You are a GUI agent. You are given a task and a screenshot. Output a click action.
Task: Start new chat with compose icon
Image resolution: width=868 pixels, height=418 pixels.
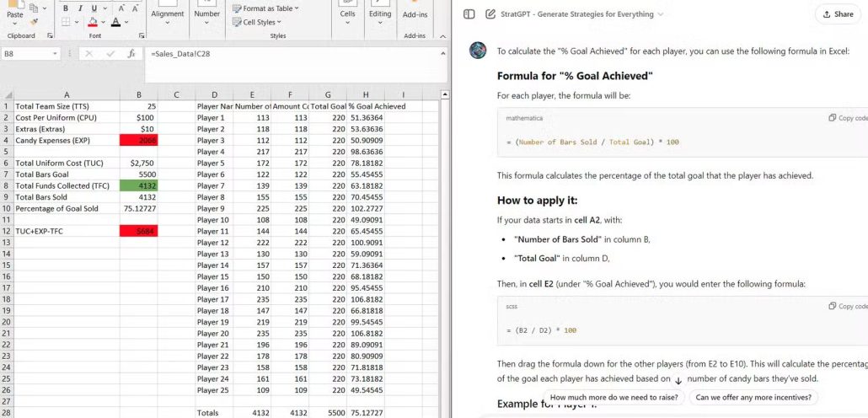pyautogui.click(x=490, y=14)
